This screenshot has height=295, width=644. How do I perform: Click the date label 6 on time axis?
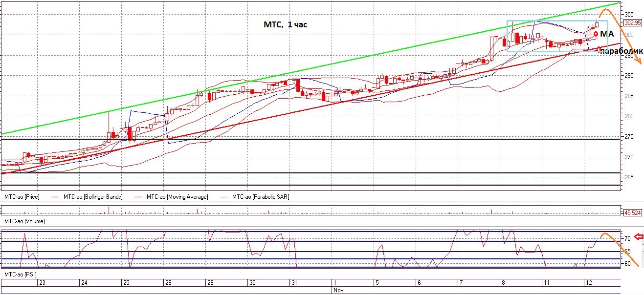[x=419, y=283]
